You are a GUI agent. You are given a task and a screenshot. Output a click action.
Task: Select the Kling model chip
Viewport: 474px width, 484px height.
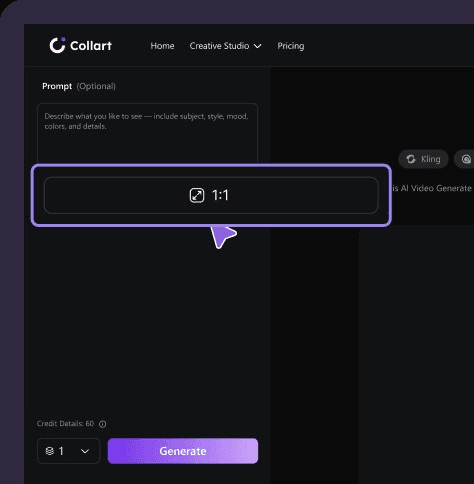pyautogui.click(x=423, y=159)
